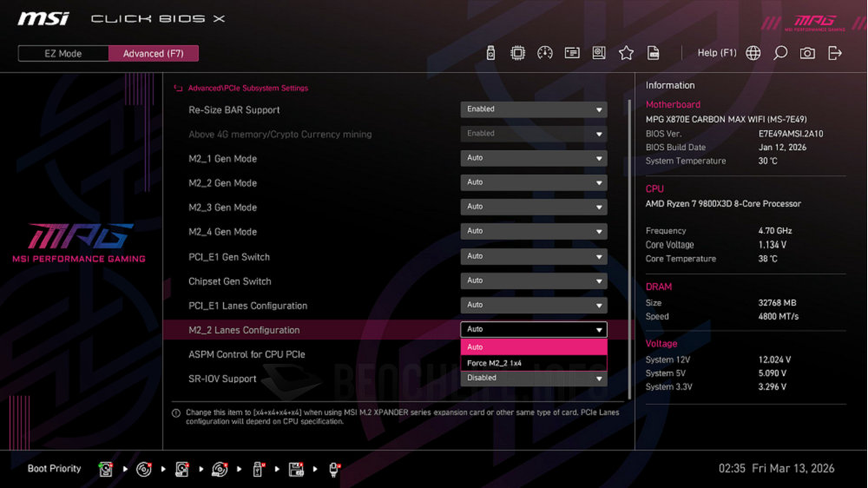Click the Favorites star icon

[x=626, y=53]
